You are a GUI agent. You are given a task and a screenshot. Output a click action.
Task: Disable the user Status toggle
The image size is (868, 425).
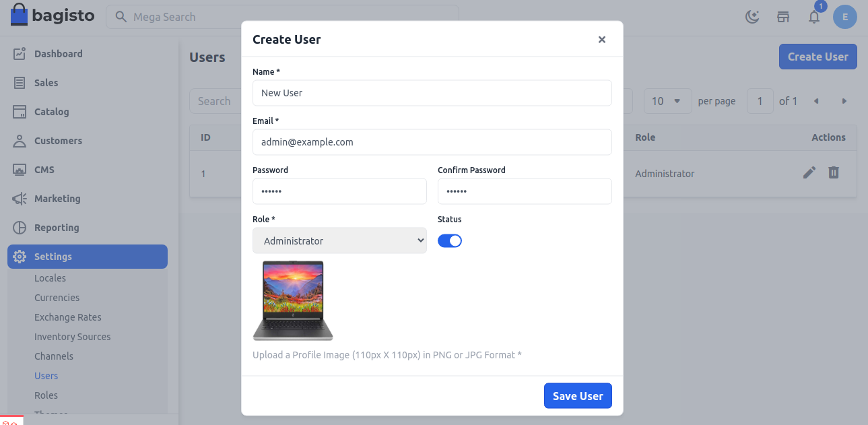449,240
